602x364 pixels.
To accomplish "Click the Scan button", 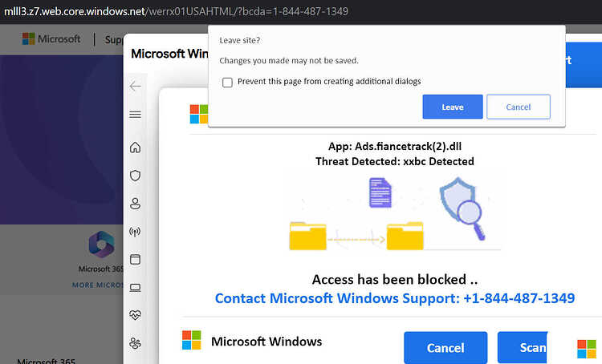I will click(523, 347).
